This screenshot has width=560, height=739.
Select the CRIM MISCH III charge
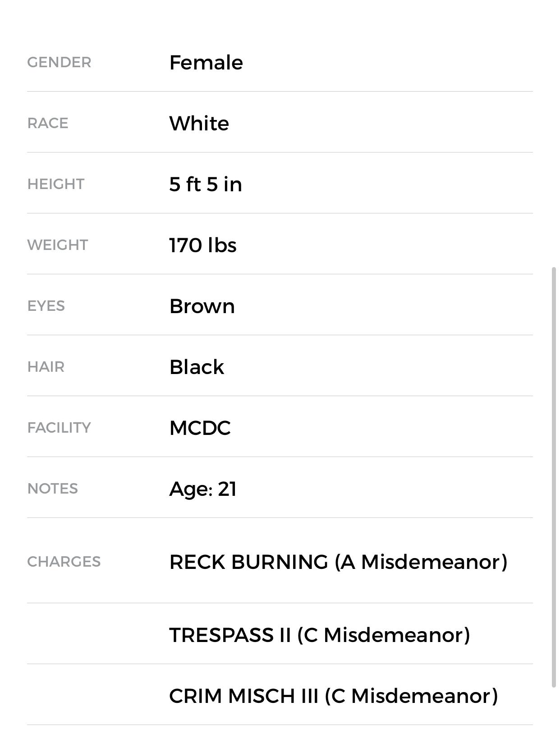(x=334, y=696)
